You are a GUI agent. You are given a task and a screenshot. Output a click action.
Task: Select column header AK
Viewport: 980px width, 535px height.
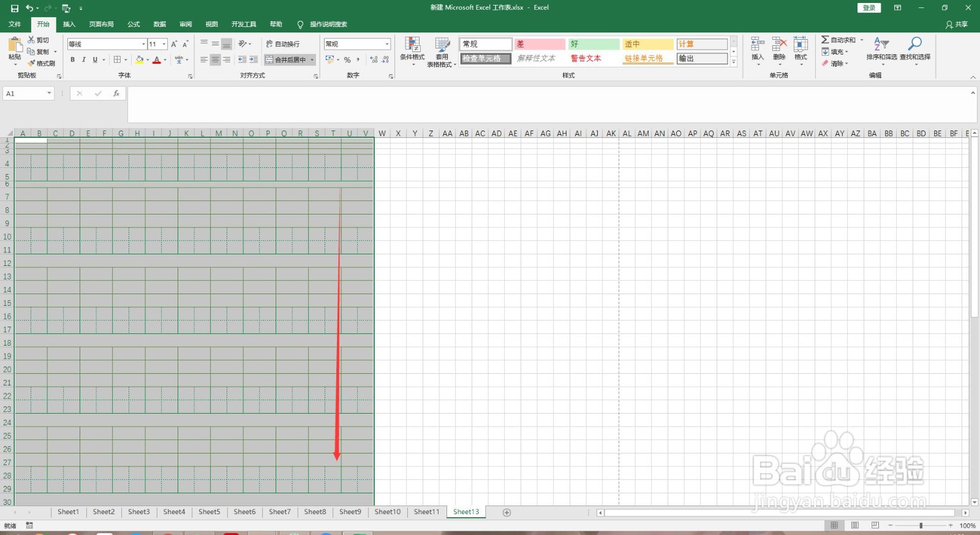[611, 134]
